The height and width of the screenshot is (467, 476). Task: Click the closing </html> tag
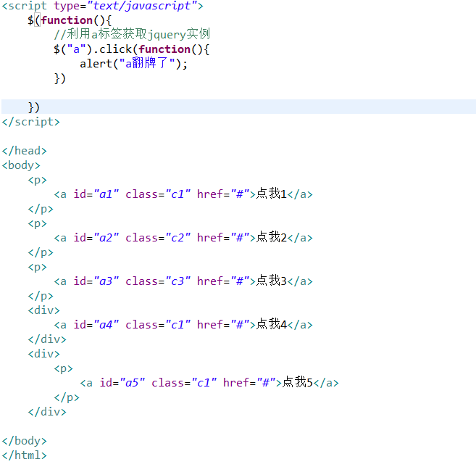pos(25,455)
